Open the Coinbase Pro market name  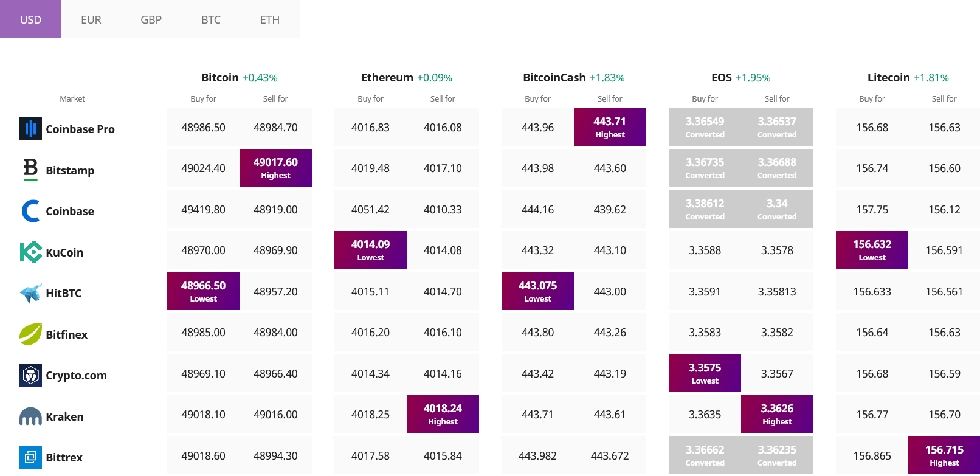click(80, 129)
